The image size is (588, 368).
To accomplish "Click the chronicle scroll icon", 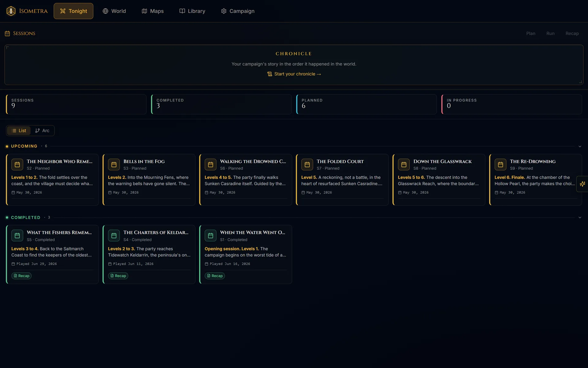I will pos(269,74).
